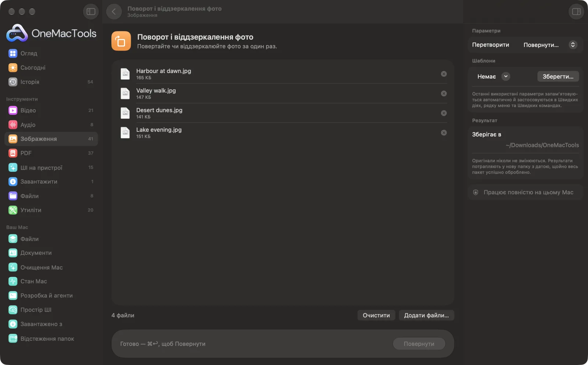This screenshot has width=588, height=365.
Task: Select Зображення in the sidebar
Action: [51, 139]
